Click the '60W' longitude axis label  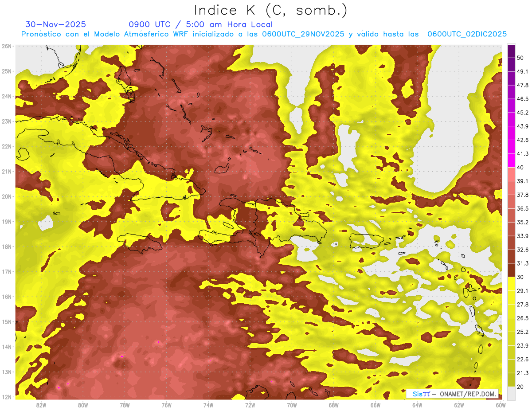(x=501, y=405)
